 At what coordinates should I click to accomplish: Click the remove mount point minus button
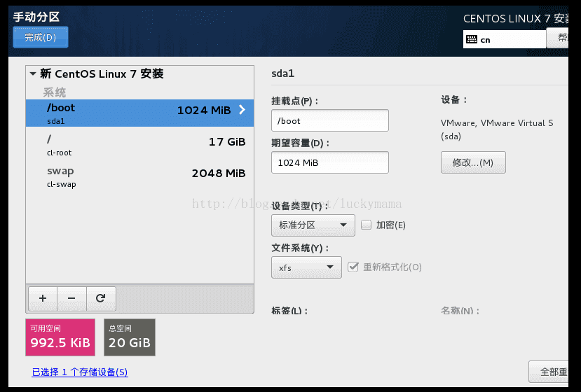pos(71,298)
